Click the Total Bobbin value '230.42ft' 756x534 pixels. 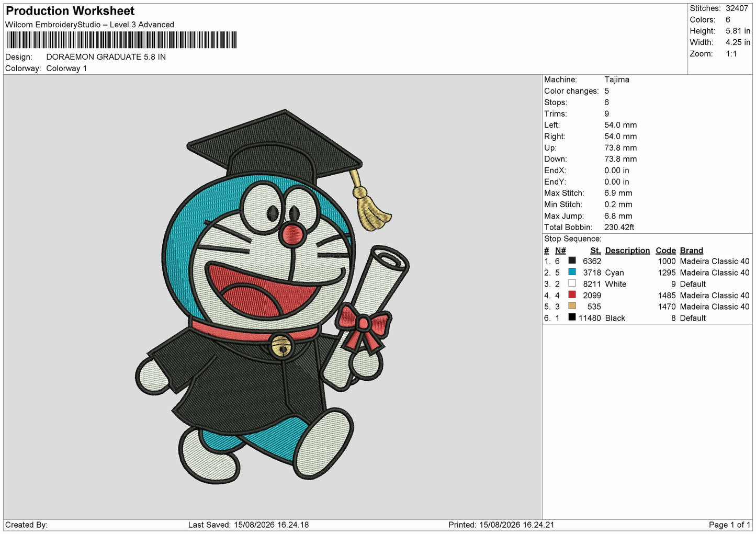(619, 228)
